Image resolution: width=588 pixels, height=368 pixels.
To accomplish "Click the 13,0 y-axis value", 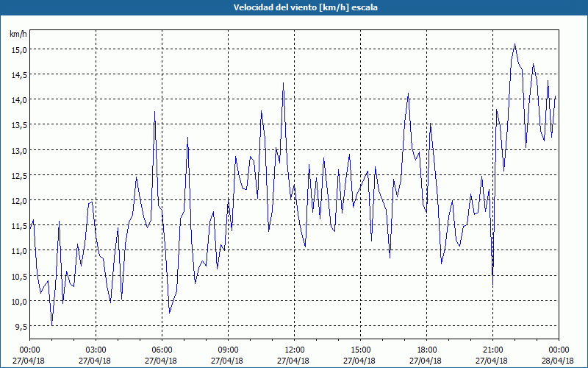I will pos(19,150).
